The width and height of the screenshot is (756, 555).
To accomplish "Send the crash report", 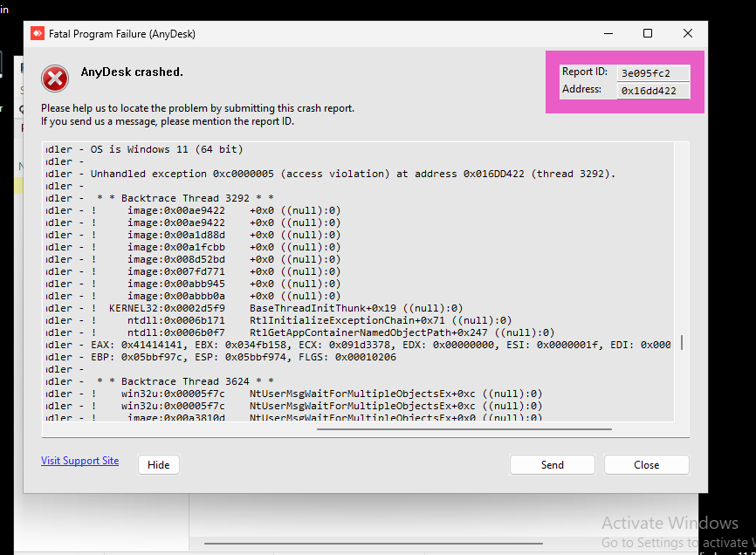I will [x=552, y=465].
